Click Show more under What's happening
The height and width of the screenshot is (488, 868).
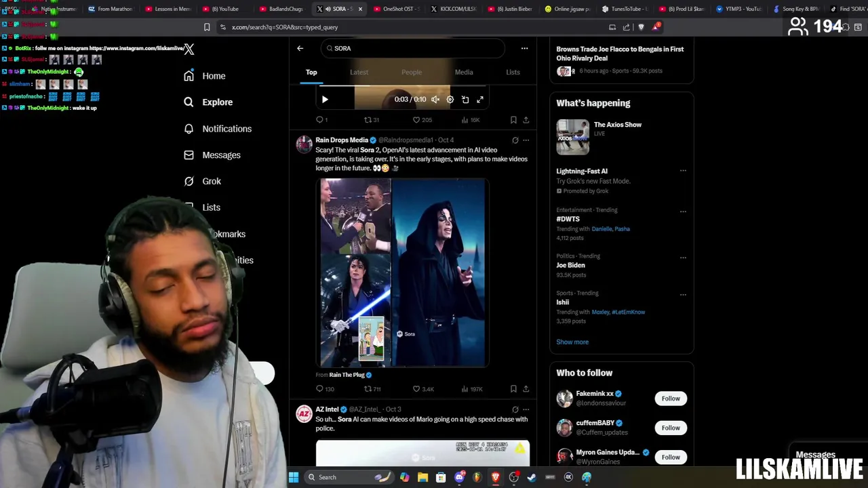[x=572, y=342]
